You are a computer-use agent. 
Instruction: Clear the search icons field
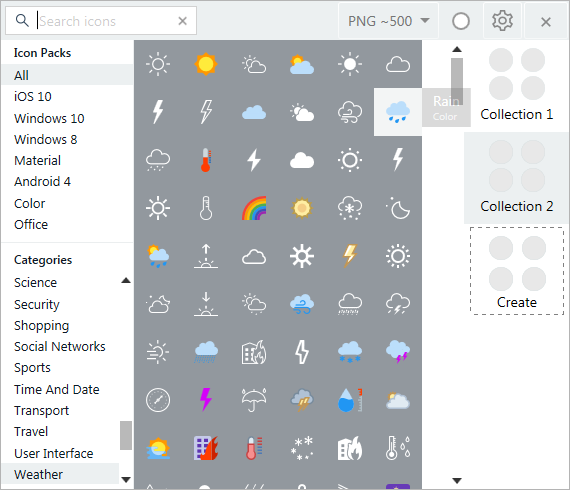point(182,21)
